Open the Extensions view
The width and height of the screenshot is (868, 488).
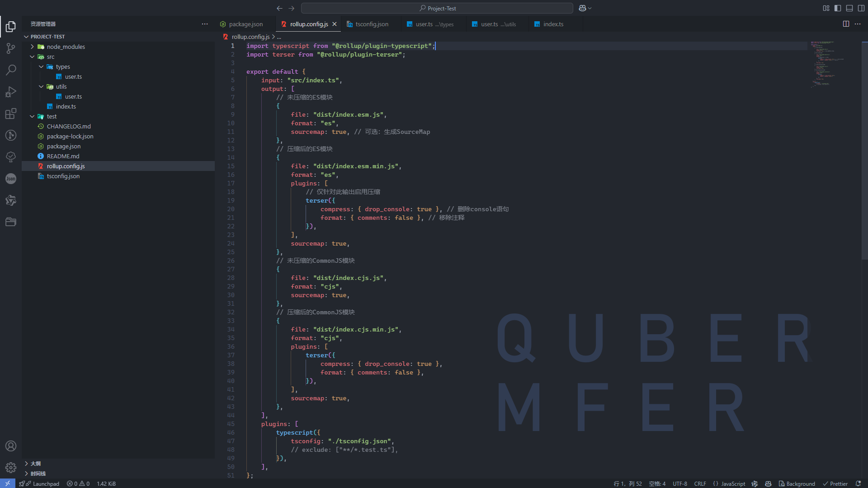pos(11,114)
